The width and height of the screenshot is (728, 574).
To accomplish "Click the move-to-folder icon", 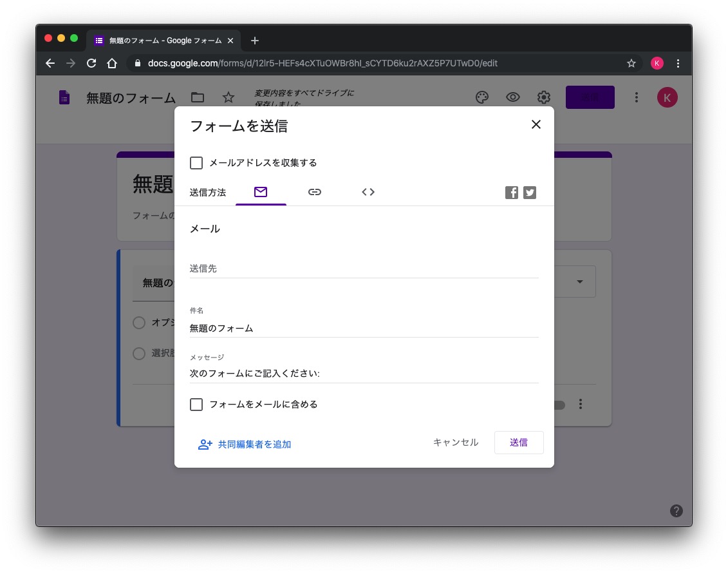I will pos(198,97).
